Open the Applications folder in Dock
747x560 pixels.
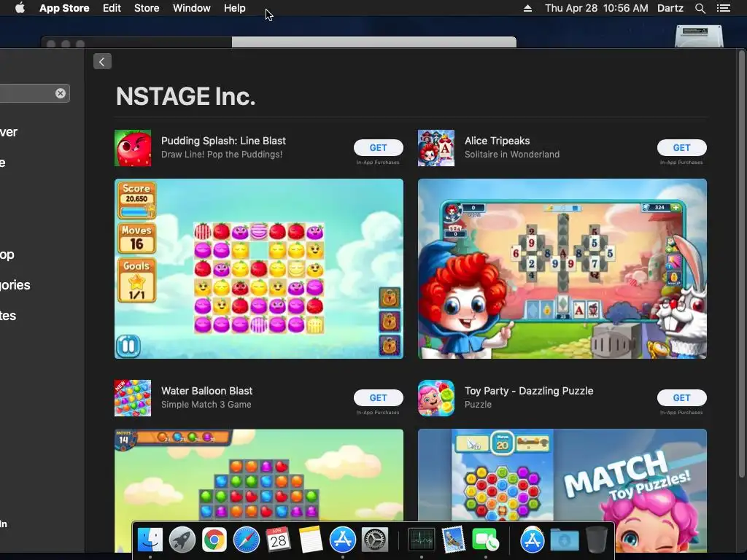[532, 540]
